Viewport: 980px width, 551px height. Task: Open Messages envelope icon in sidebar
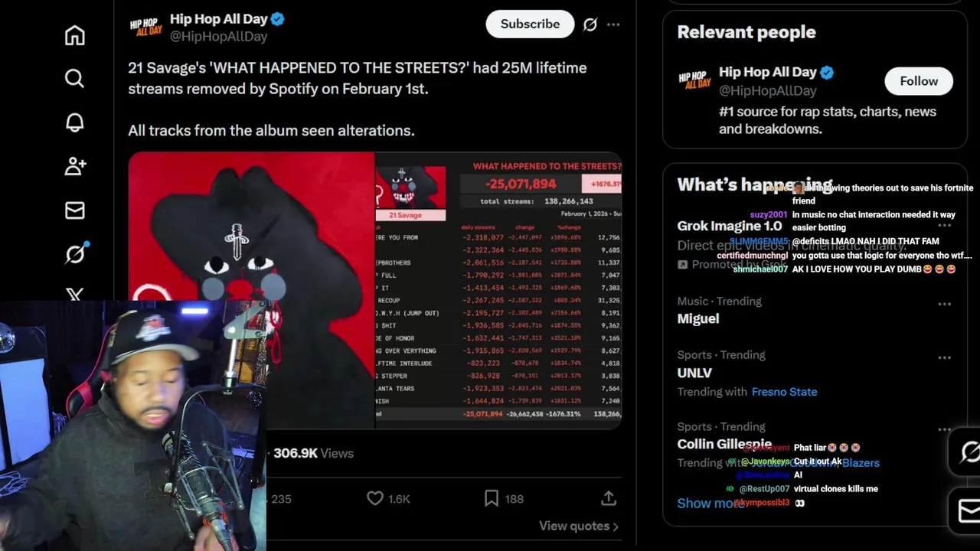pos(74,210)
